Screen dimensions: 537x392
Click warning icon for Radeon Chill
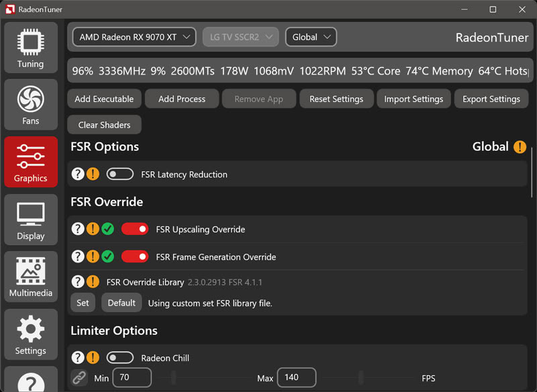coord(93,358)
